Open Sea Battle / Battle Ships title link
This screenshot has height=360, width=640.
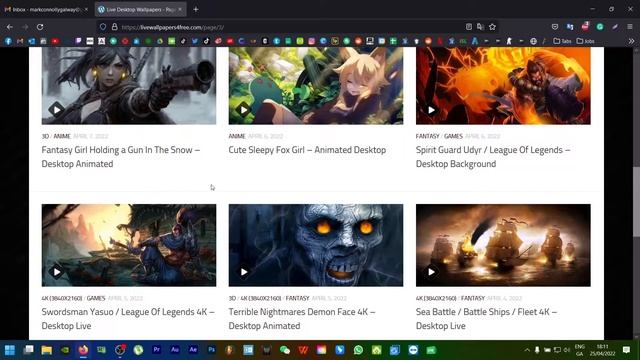486,319
